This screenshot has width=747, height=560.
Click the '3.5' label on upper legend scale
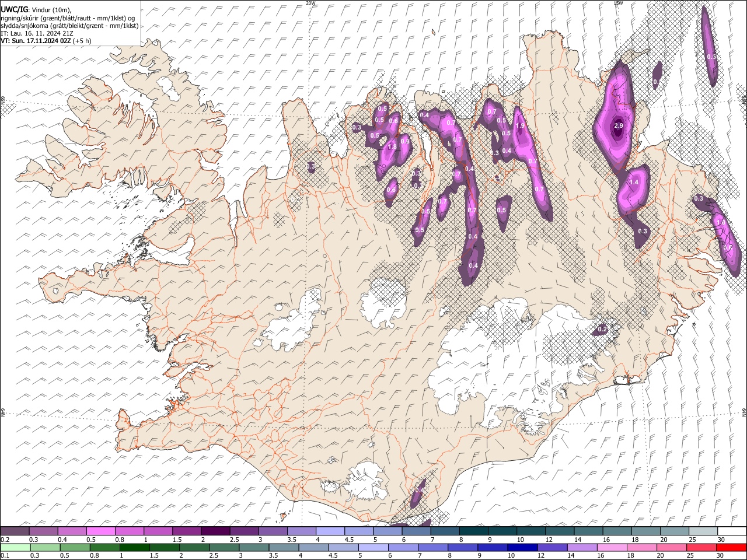292,540
